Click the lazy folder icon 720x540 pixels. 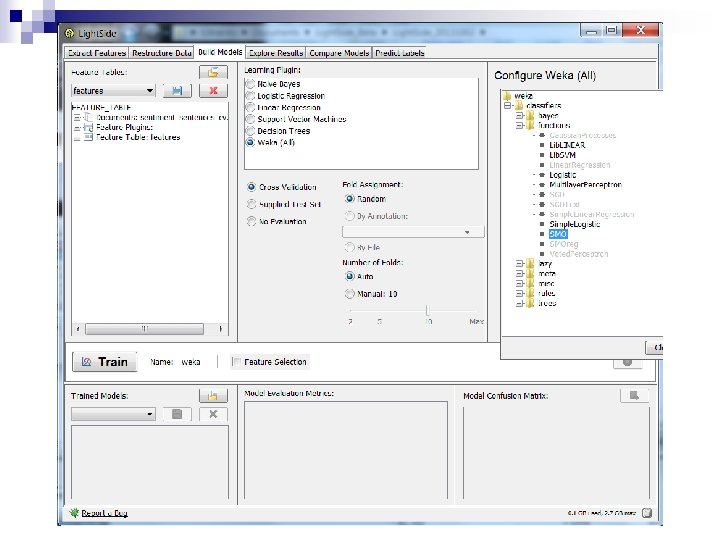530,264
